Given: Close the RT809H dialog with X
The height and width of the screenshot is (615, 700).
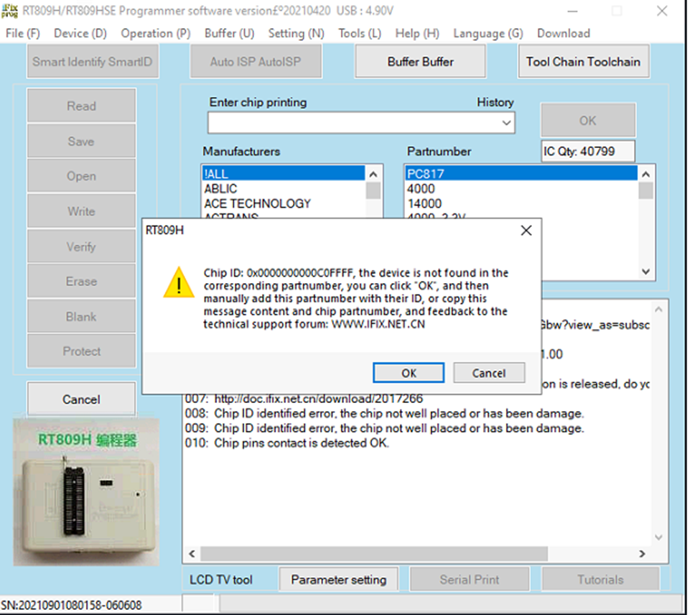Looking at the screenshot, I should [x=526, y=231].
